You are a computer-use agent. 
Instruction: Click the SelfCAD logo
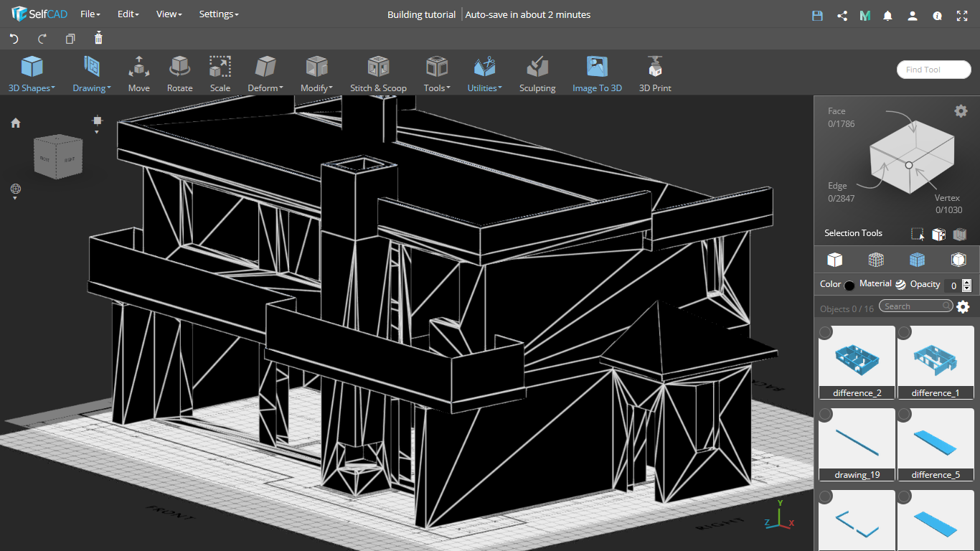point(39,14)
